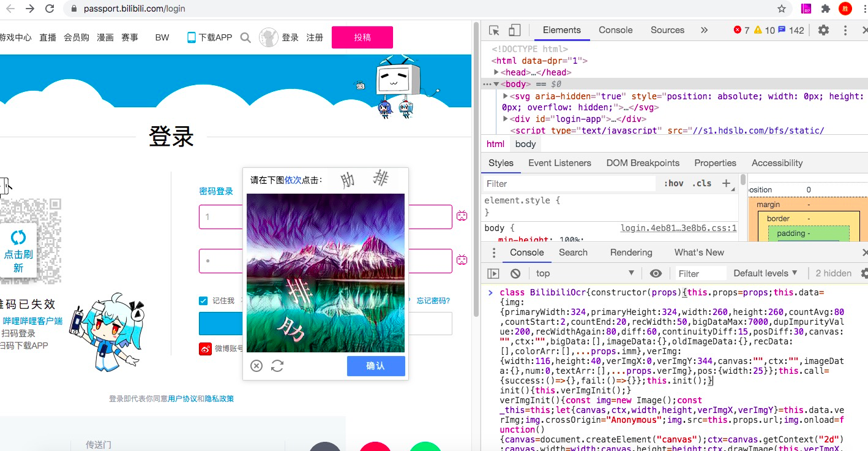The height and width of the screenshot is (451, 868).
Task: Select the html breadcrumb in DevTools
Action: point(496,144)
